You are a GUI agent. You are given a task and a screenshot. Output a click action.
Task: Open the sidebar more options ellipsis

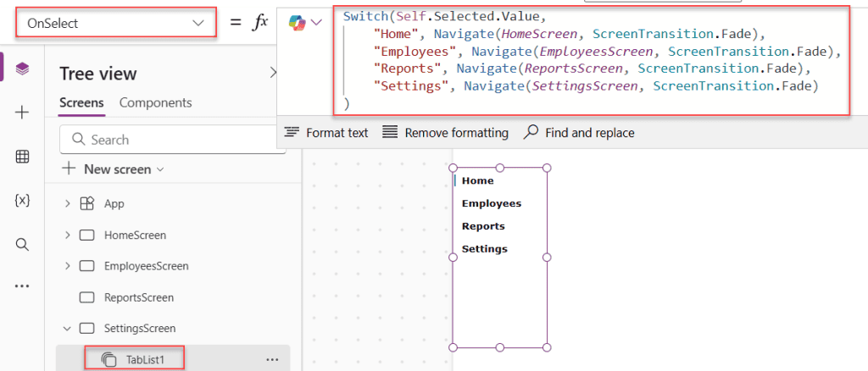click(22, 286)
